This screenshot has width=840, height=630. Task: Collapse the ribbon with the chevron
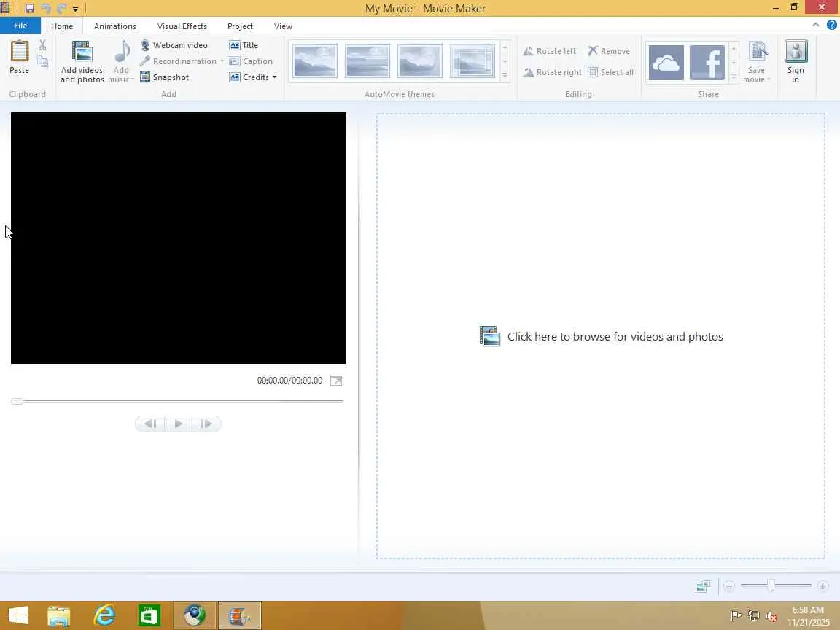815,25
